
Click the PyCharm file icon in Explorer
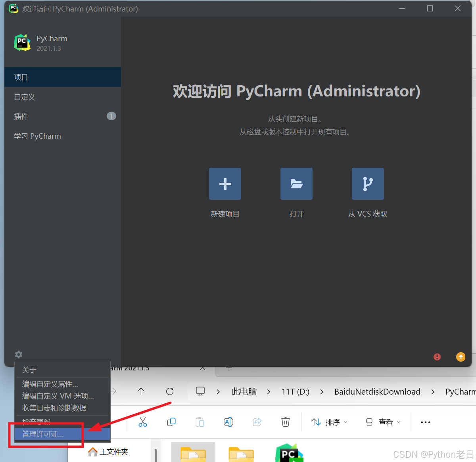(x=289, y=453)
